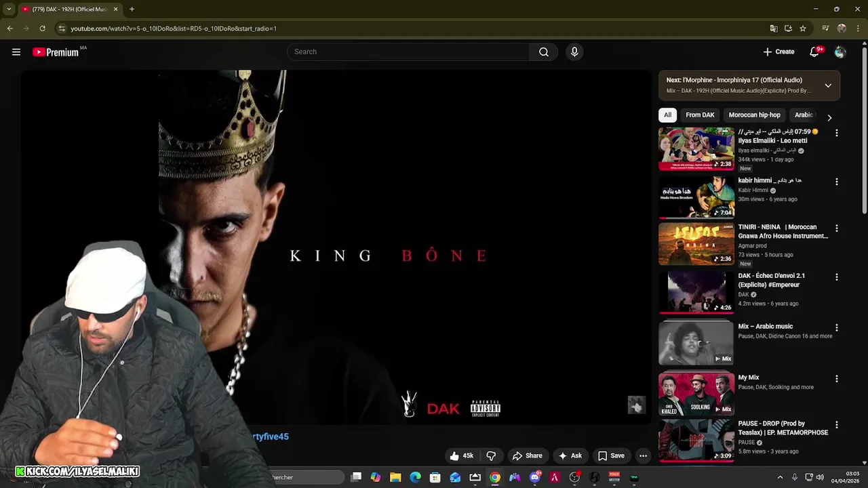Open more actions ellipsis below video
This screenshot has width=868, height=488.
coord(643,455)
